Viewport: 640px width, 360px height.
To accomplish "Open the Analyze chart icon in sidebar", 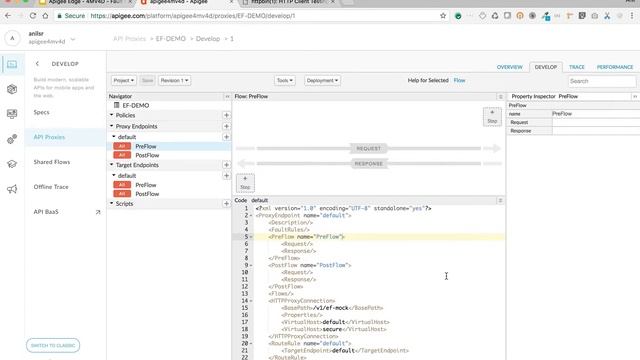I will (x=12, y=114).
